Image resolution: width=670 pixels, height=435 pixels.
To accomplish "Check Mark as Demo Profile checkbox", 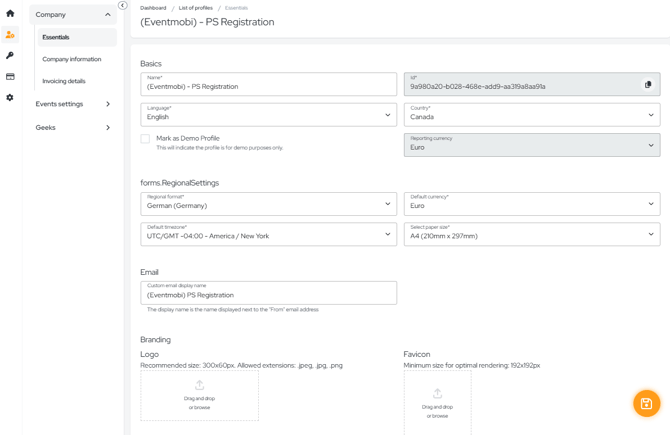I will pos(145,138).
